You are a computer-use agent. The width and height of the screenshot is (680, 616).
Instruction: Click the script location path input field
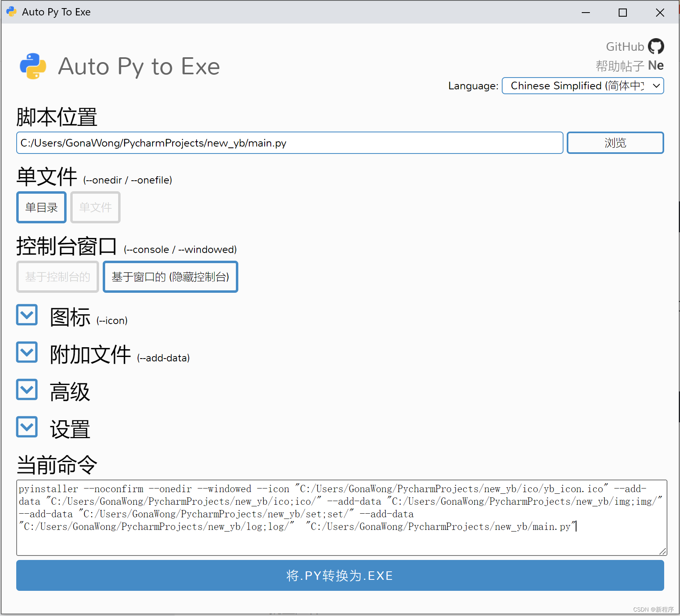[289, 143]
